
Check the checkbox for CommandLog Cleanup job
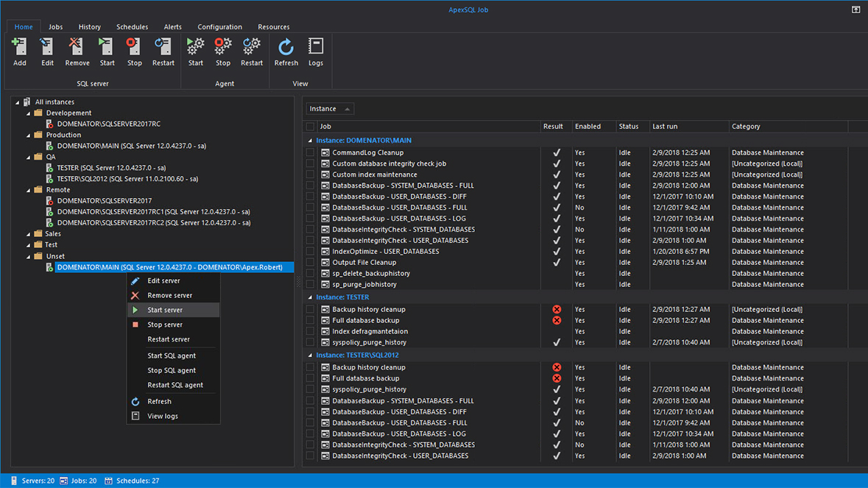[310, 152]
